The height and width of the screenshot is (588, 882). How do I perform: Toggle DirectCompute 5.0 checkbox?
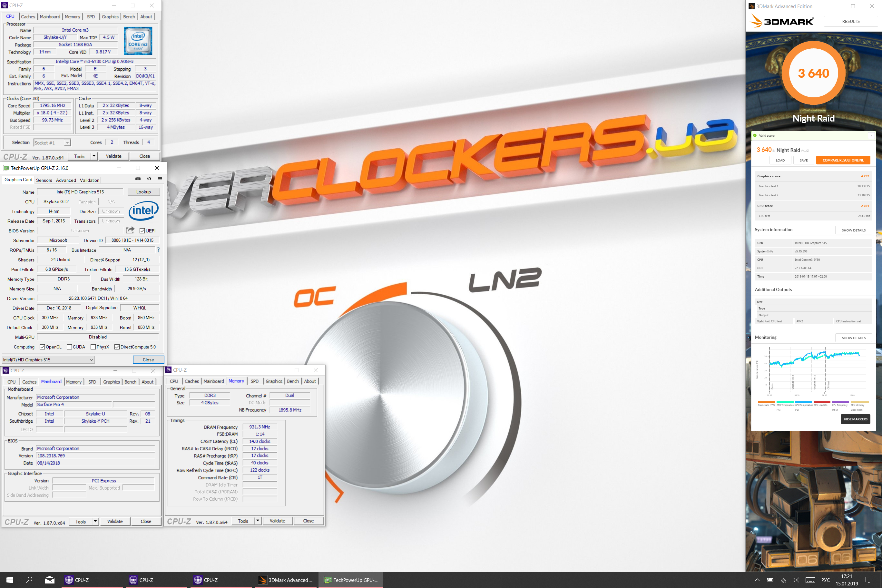pos(117,347)
